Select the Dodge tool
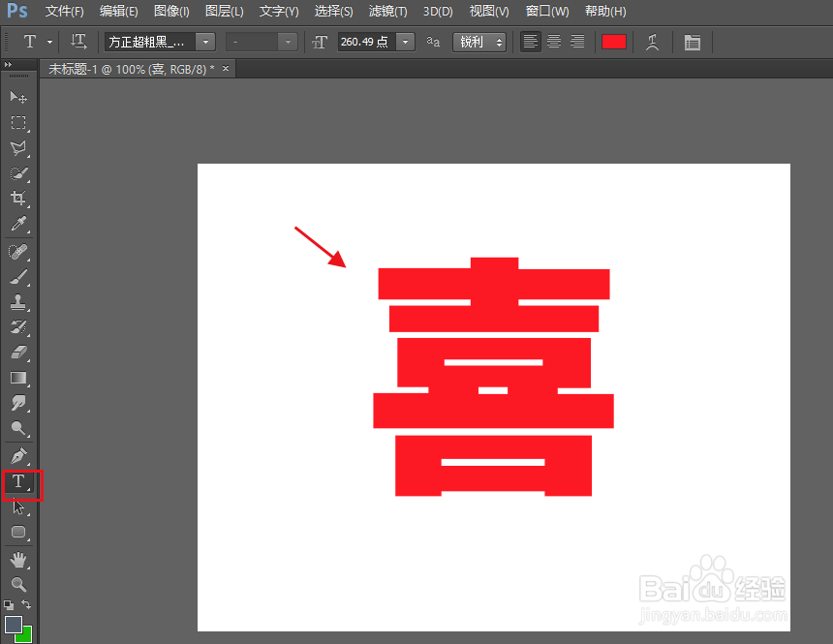The width and height of the screenshot is (833, 644). click(18, 428)
